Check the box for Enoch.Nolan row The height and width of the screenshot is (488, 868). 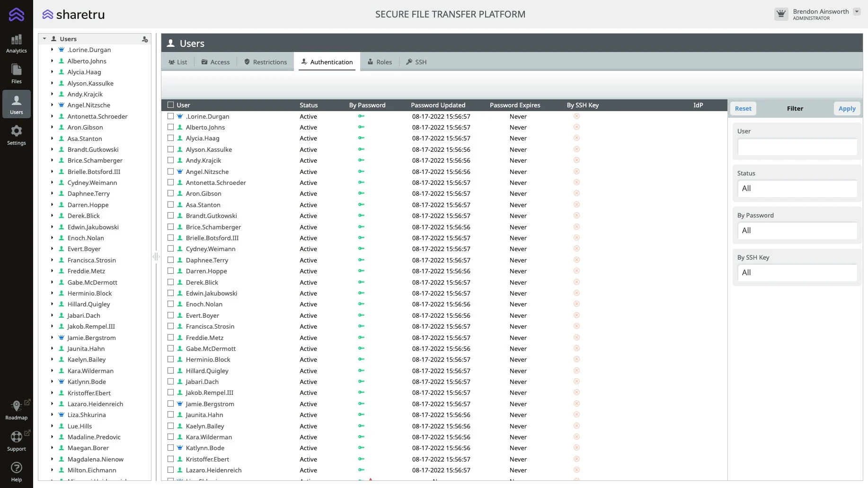click(170, 304)
